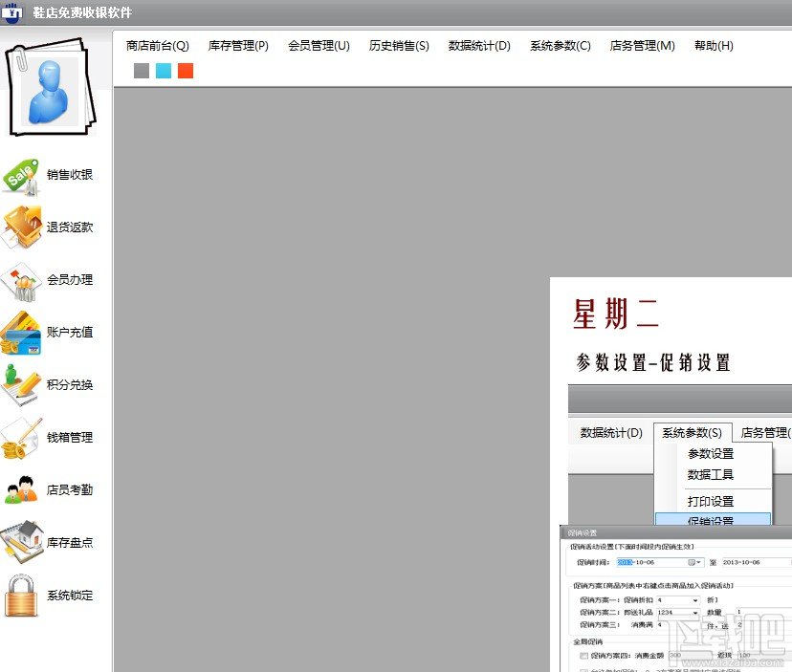Open the 账户充值 account recharge module

48,333
